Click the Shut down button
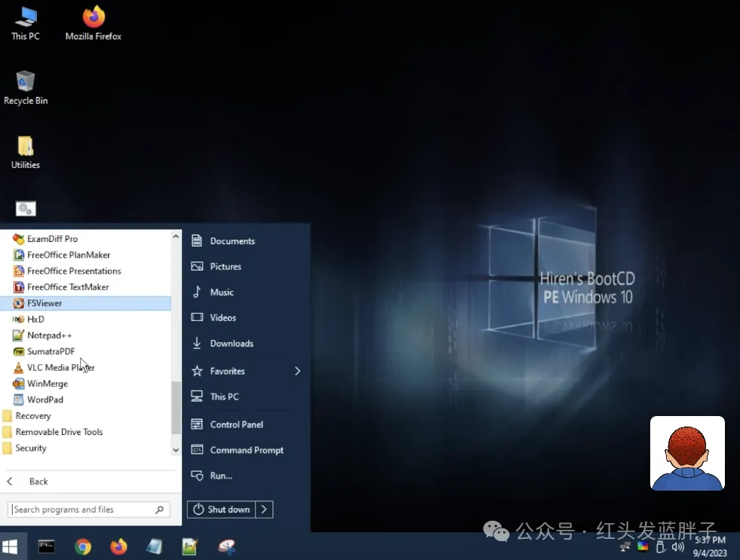Screen dimensions: 740x560 click(x=221, y=510)
